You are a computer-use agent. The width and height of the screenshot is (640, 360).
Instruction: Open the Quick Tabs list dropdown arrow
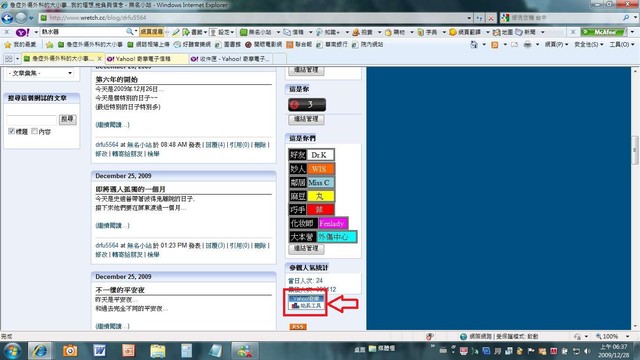coord(17,59)
